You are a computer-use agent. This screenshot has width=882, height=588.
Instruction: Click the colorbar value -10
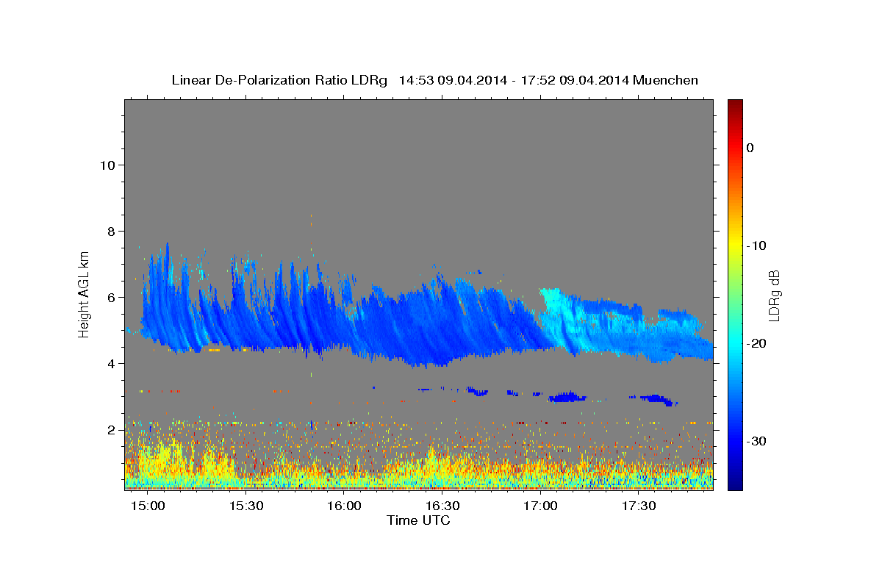point(756,245)
